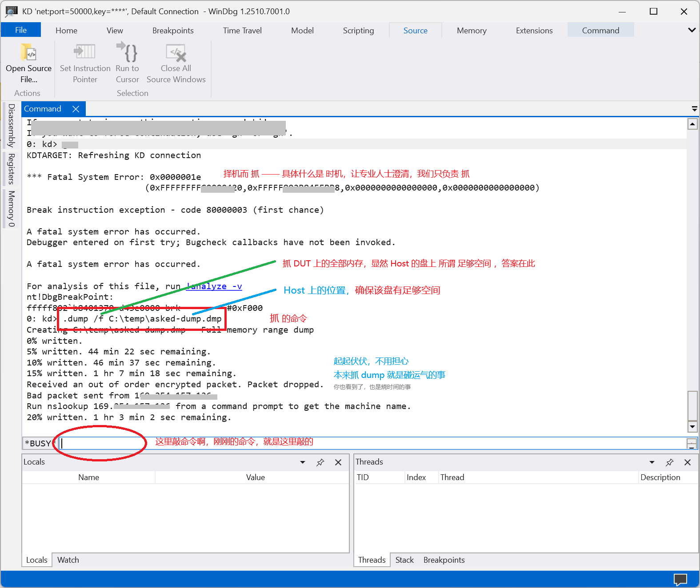Viewport: 700px width, 588px height.
Task: Click the '20% written' output line
Action: coord(129,417)
